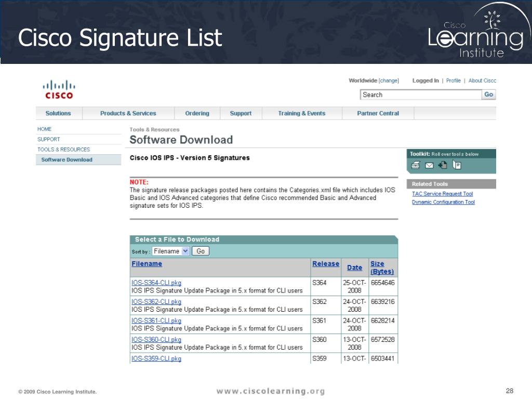This screenshot has width=532, height=399.
Task: Sort by the Release column header
Action: pyautogui.click(x=326, y=264)
